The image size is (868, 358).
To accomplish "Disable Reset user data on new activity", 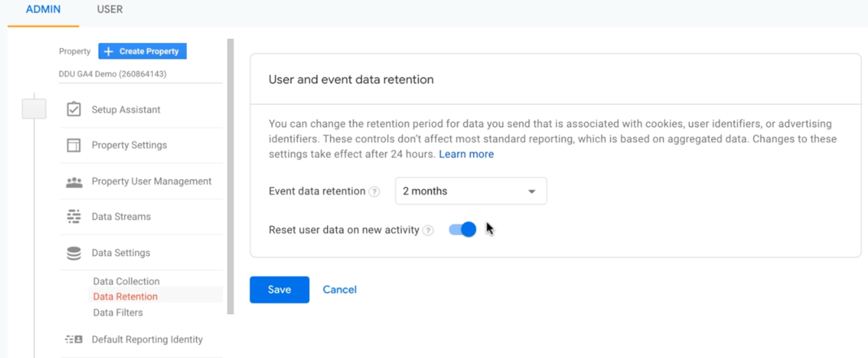I will point(462,229).
